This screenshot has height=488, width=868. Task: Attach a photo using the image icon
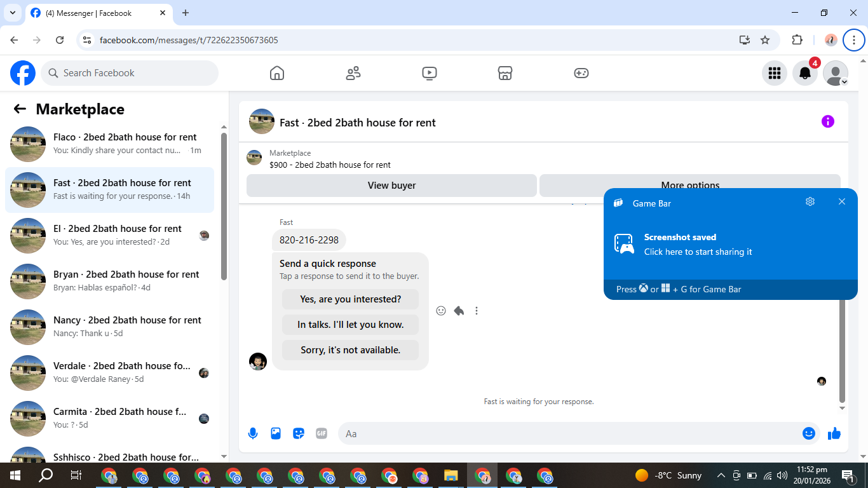(276, 433)
